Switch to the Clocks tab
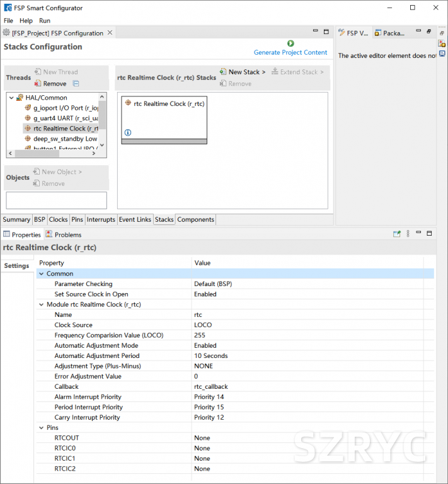Screen dimensions: 448x484 58,219
